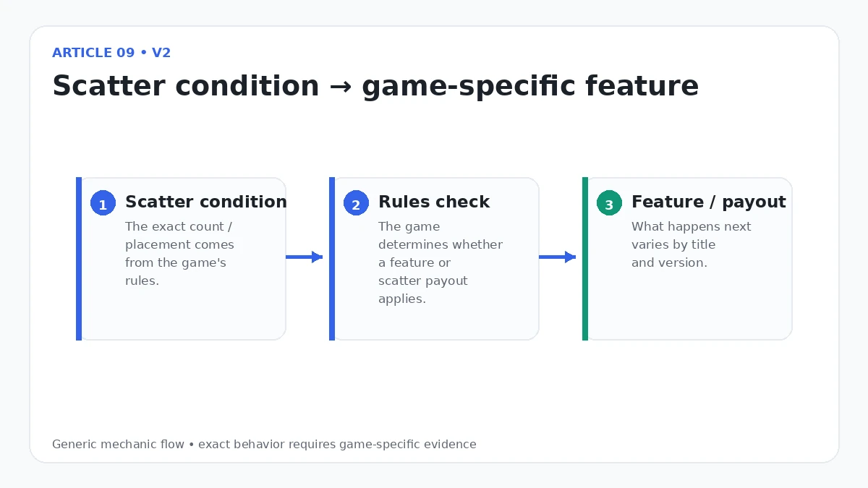Click the main title 'Scatter condition → game-specific feature'
This screenshot has height=488, width=868.
(375, 86)
